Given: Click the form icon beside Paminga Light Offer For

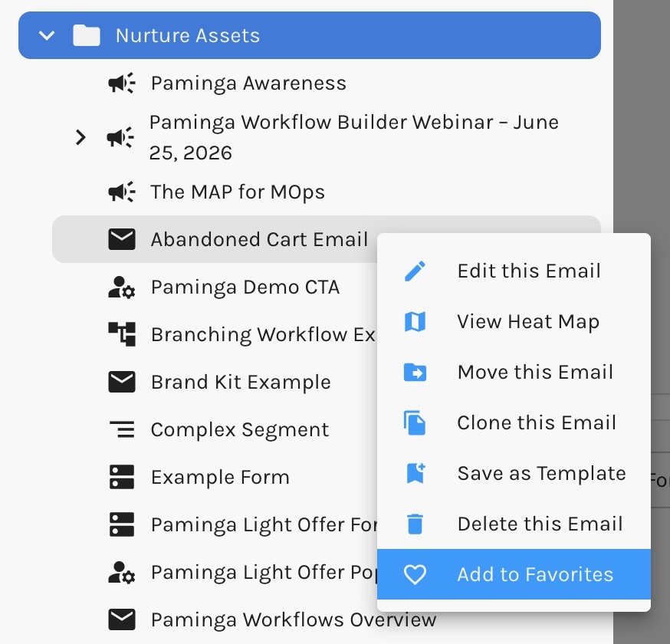Looking at the screenshot, I should (122, 524).
